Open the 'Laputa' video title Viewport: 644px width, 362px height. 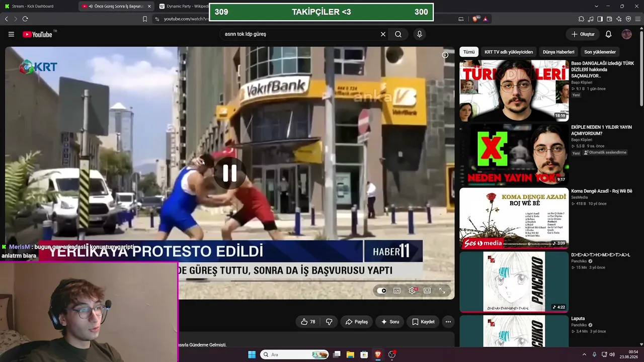[x=578, y=319]
